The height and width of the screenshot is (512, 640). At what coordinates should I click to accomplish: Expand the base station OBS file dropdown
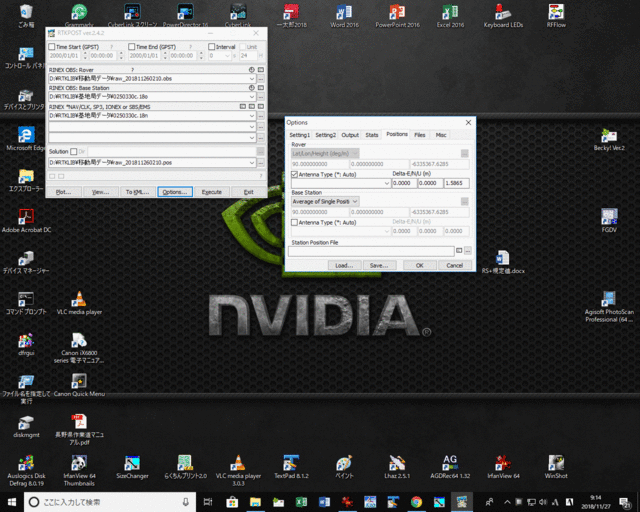coord(252,97)
